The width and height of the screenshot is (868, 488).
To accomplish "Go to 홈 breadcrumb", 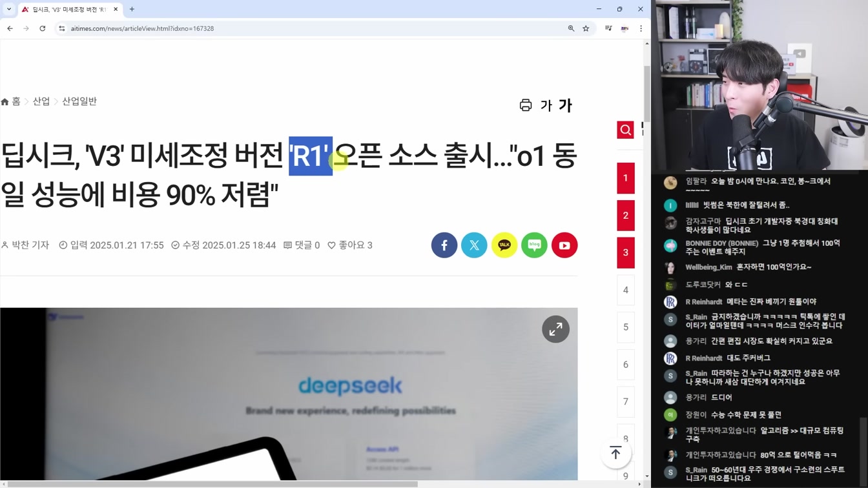I will pos(11,101).
